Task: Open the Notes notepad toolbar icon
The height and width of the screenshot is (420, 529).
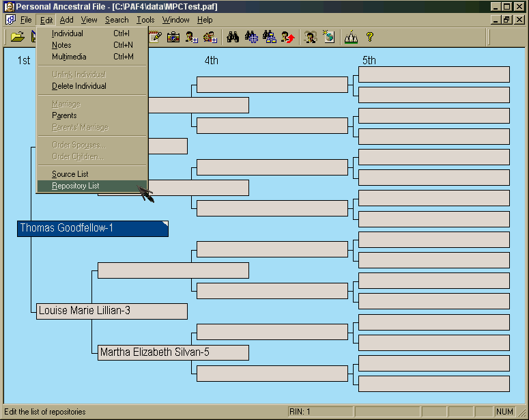Action: [155, 37]
